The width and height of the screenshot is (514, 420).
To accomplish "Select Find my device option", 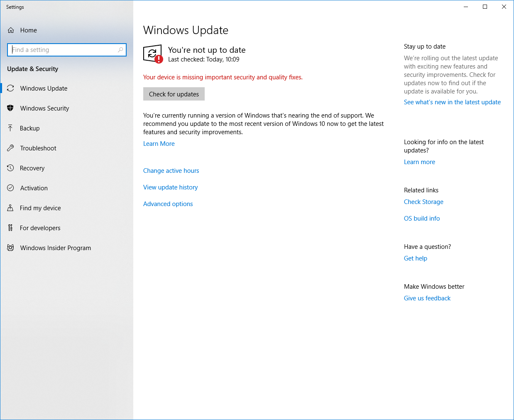I will (67, 208).
